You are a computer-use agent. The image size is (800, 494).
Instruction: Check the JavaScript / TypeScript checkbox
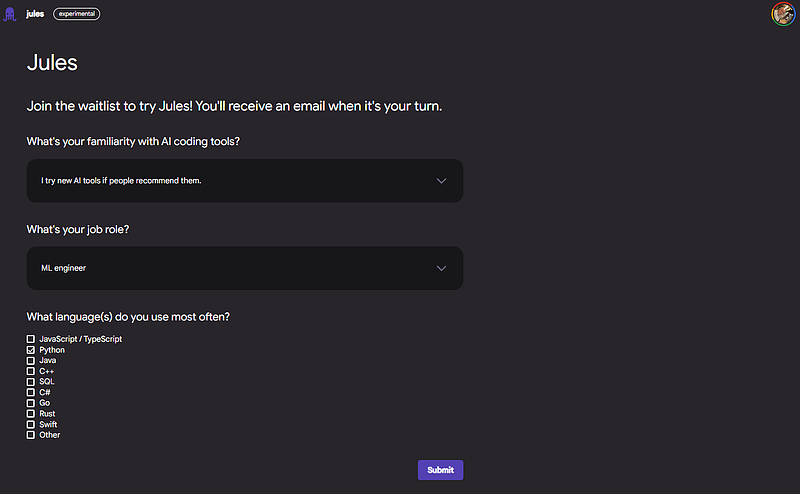coord(31,340)
